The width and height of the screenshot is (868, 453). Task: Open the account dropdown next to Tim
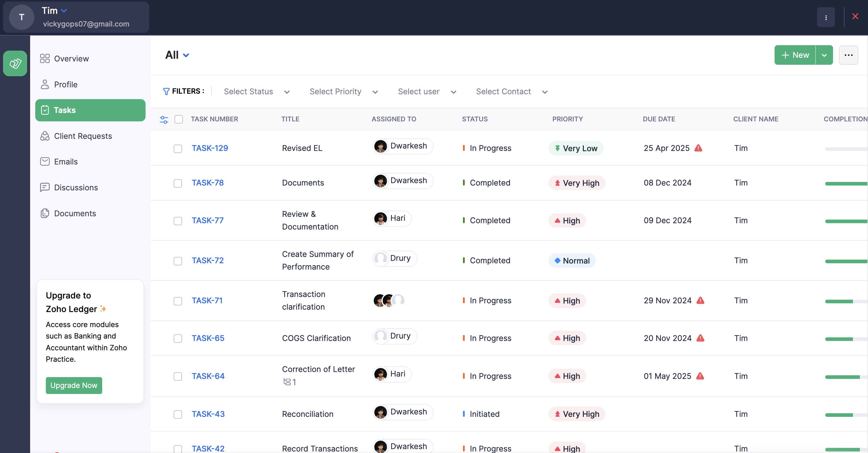coord(64,11)
